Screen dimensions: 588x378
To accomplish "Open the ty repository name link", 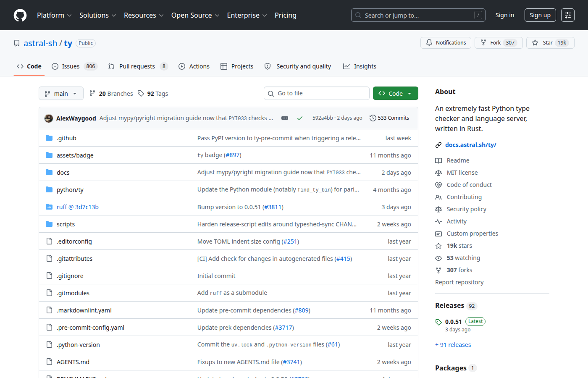I will [x=68, y=43].
